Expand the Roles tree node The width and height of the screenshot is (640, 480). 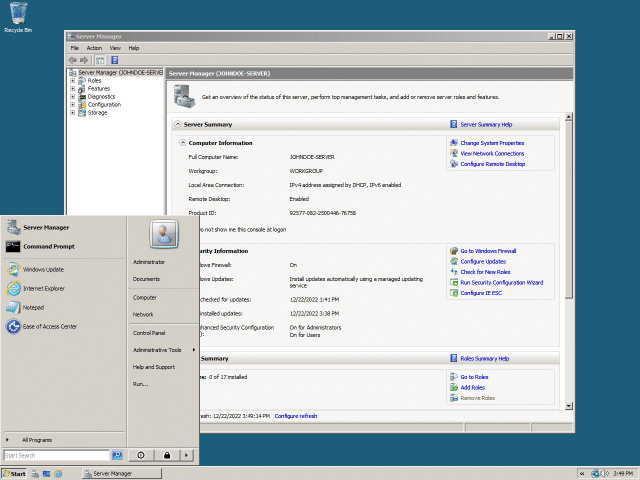(x=72, y=81)
